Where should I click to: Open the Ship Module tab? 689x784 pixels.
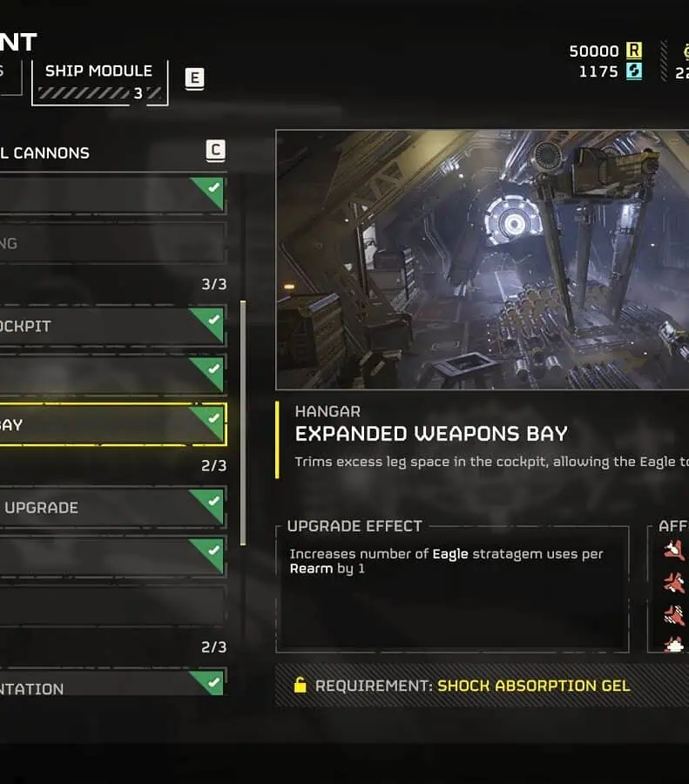[99, 83]
